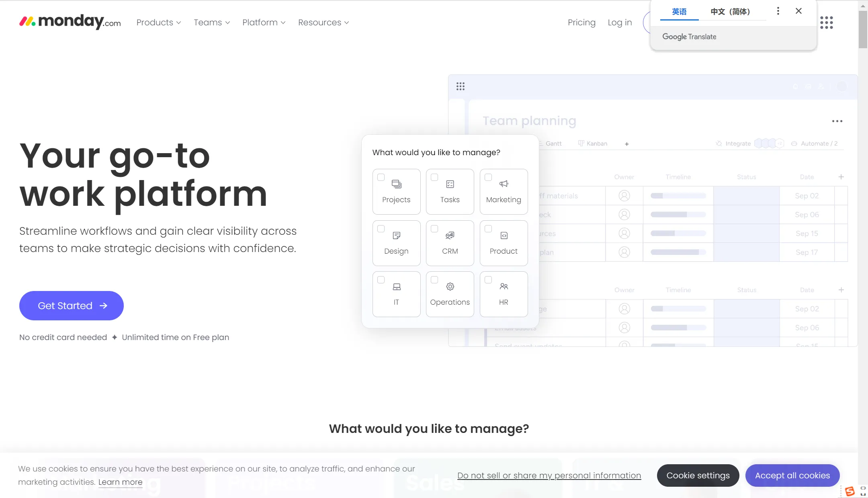Click the Get Started button
The height and width of the screenshot is (498, 868).
click(72, 306)
